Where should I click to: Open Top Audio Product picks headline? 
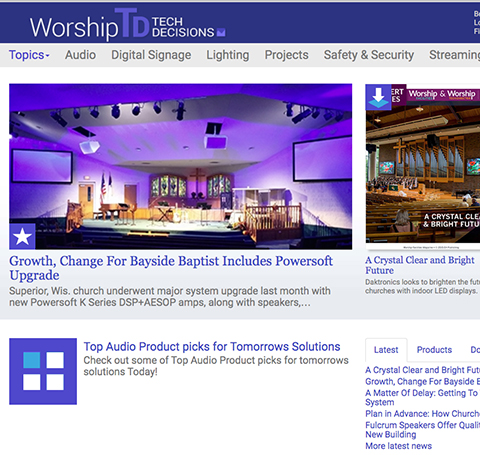click(212, 347)
